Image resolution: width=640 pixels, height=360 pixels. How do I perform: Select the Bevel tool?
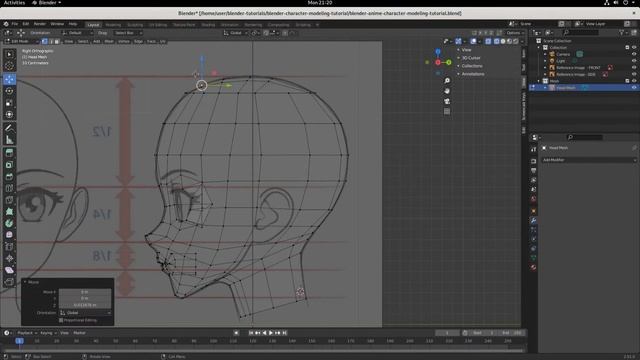point(9,176)
